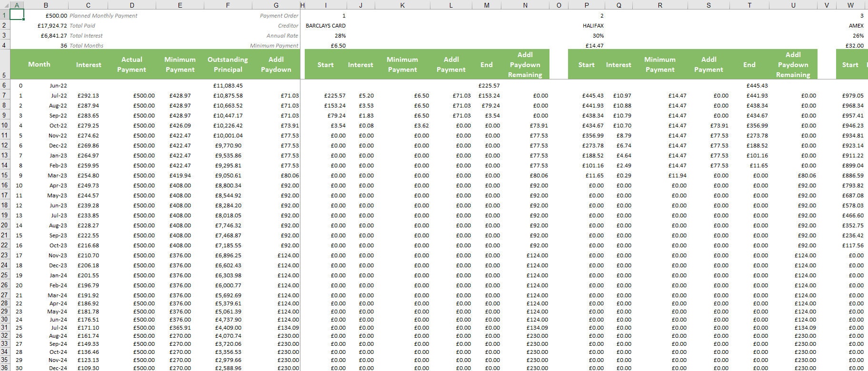Select outstanding principal £10,875.58
The height and width of the screenshot is (371, 868).
(x=228, y=96)
